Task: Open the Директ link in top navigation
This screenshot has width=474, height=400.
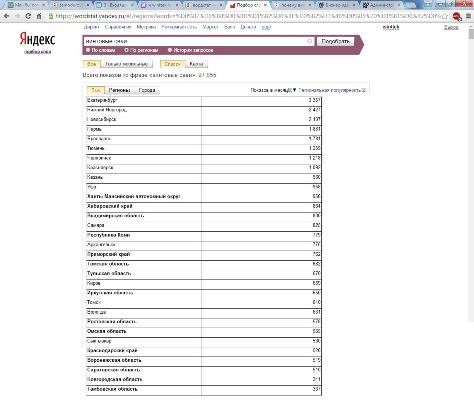Action: coord(91,27)
